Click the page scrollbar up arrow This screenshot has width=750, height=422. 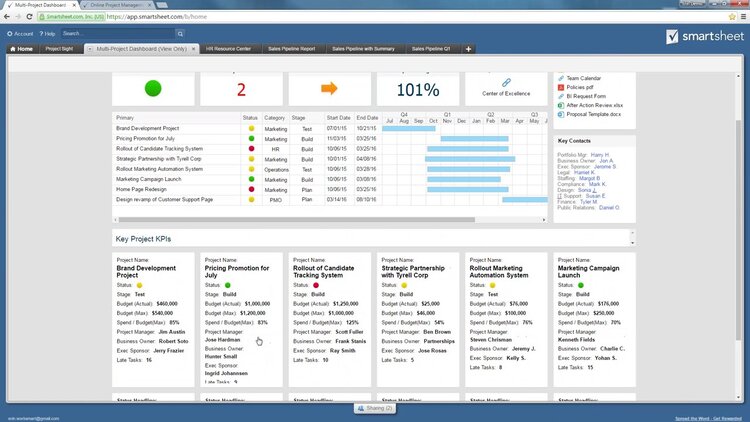tap(738, 76)
